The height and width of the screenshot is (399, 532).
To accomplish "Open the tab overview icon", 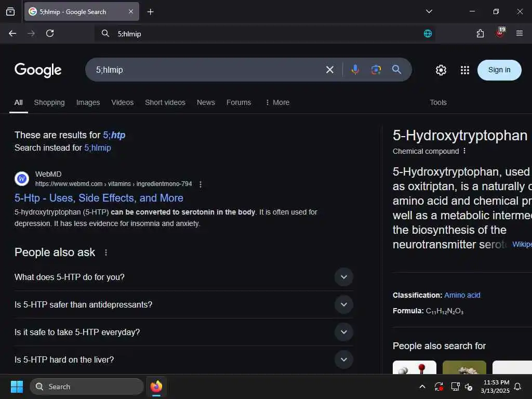I will (x=10, y=11).
